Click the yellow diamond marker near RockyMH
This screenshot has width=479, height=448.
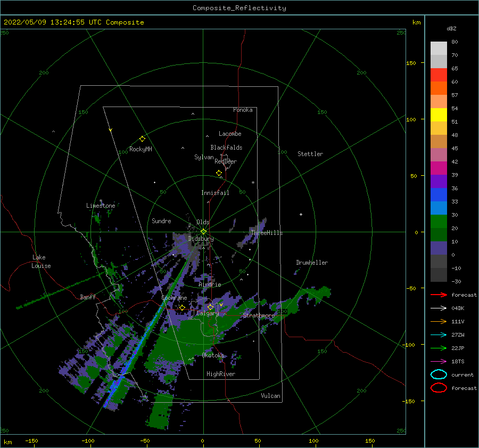click(x=142, y=139)
